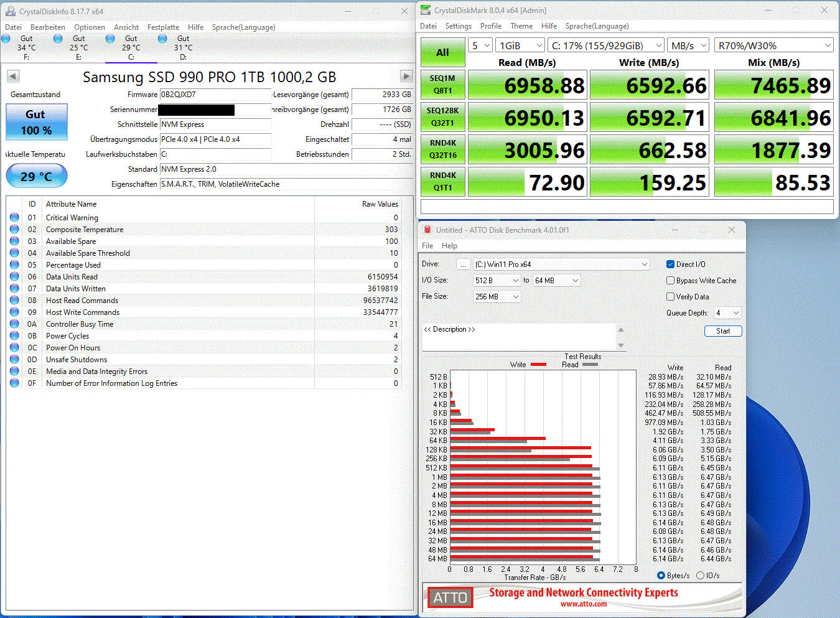This screenshot has height=618, width=840.
Task: Run the RND4K Q1T1 test
Action: 442,182
